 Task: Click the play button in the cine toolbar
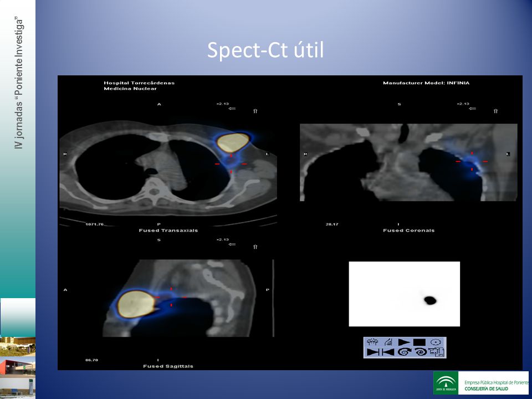coord(404,342)
